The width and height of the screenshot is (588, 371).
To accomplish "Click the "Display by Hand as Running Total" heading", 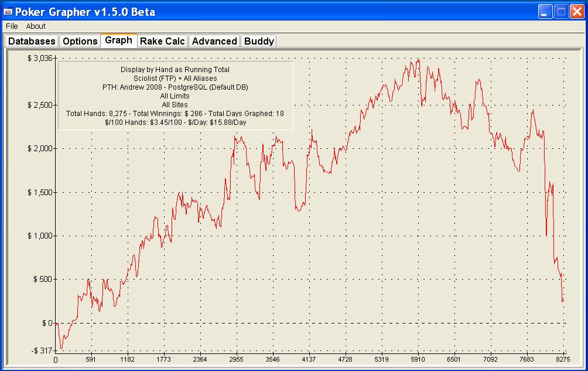I will coord(175,69).
